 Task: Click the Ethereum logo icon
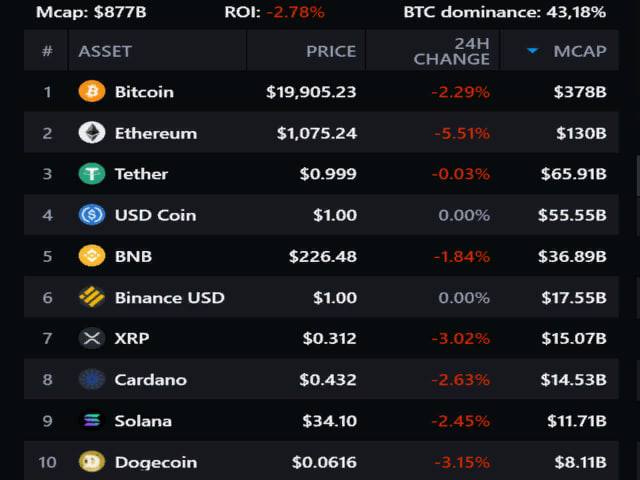tap(91, 133)
